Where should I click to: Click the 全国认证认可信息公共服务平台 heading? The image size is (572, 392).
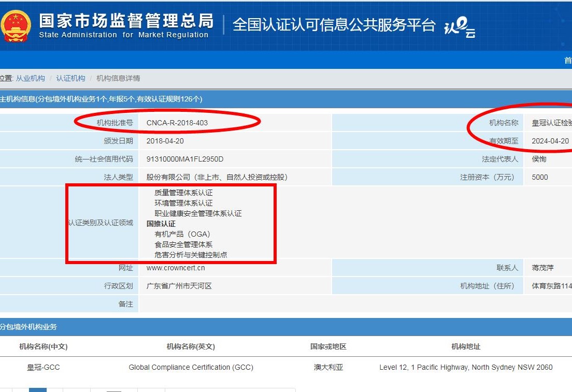click(334, 25)
